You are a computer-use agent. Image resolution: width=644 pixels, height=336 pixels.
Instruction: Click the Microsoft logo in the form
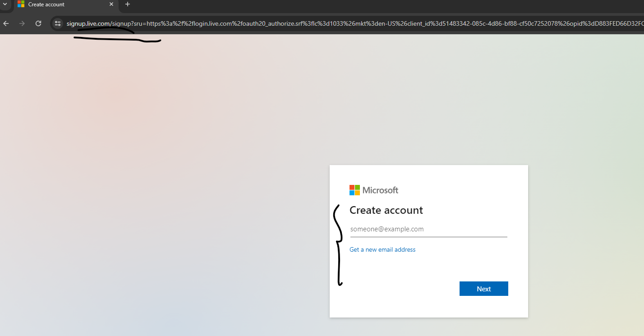374,190
